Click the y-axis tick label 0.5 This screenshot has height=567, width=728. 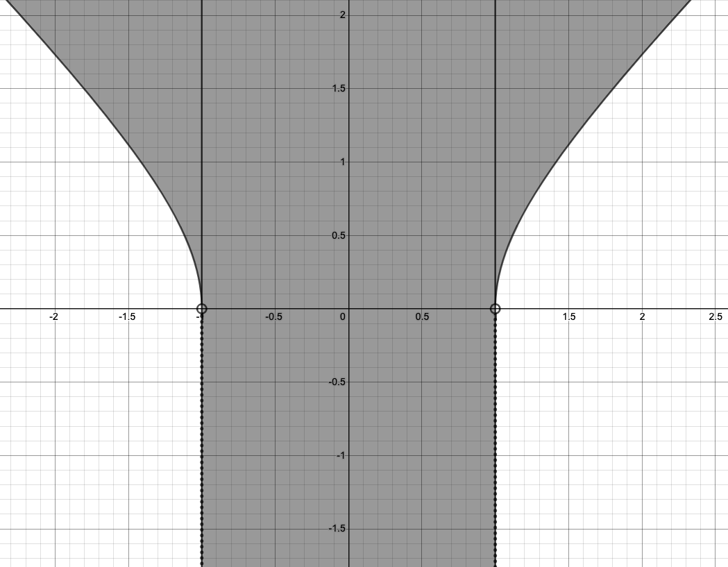point(337,235)
